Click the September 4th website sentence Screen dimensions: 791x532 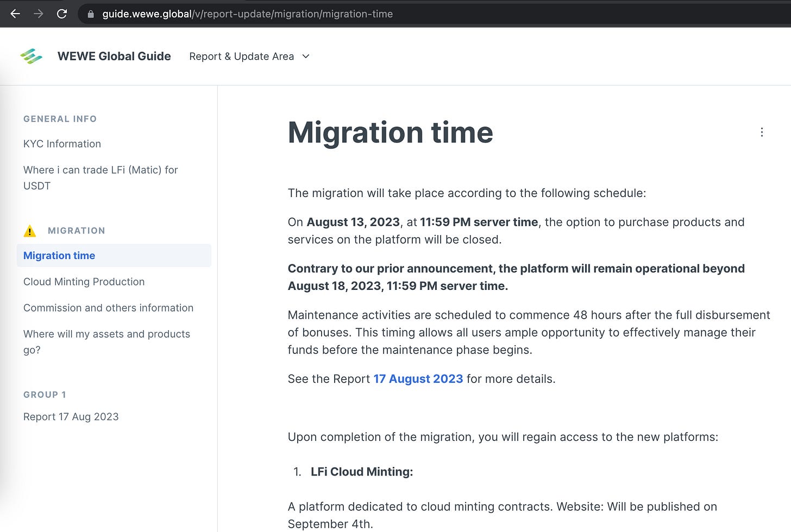(x=503, y=515)
